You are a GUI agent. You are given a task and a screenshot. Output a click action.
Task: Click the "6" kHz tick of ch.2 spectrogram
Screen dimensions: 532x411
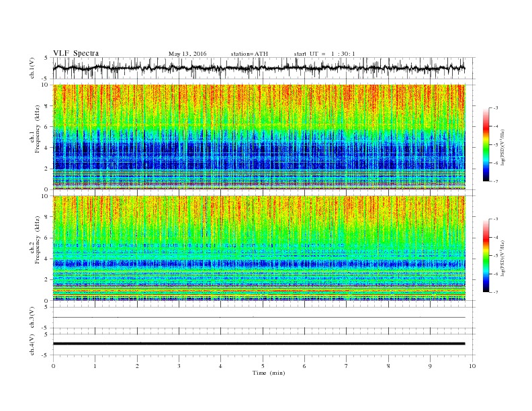coord(46,238)
